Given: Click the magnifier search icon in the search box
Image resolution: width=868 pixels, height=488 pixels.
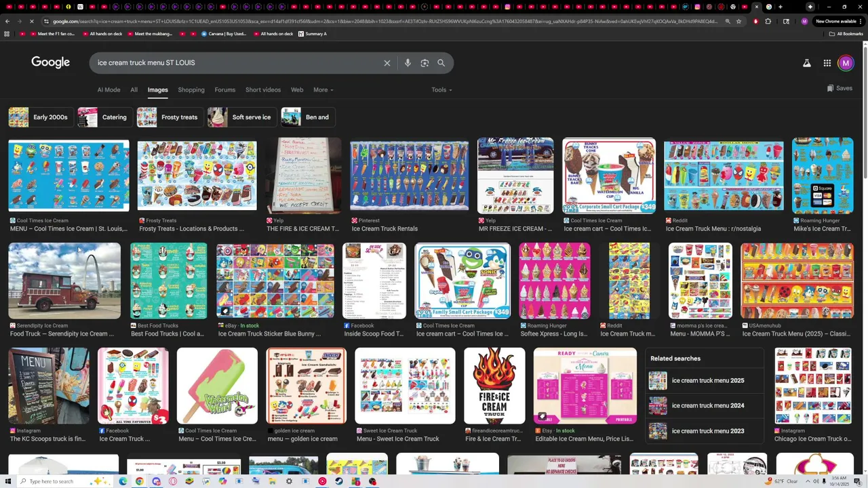Looking at the screenshot, I should (441, 63).
